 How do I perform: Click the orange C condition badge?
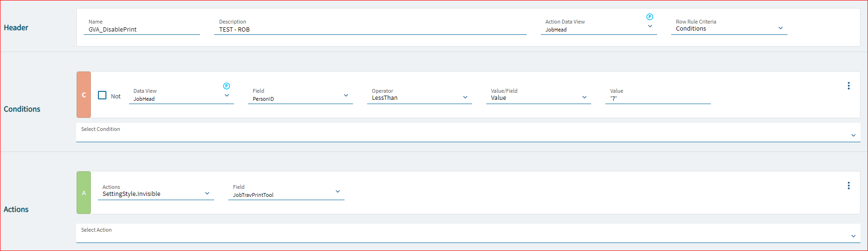click(x=84, y=95)
